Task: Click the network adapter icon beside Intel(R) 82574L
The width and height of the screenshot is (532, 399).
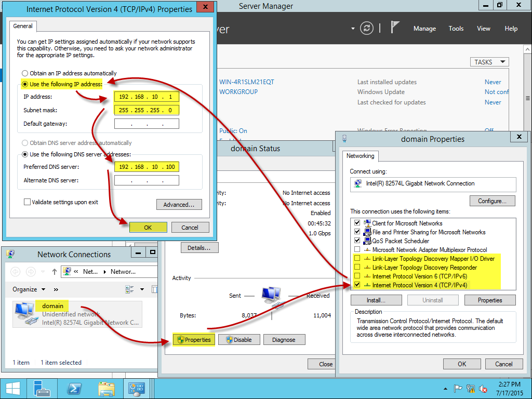Action: pyautogui.click(x=357, y=183)
